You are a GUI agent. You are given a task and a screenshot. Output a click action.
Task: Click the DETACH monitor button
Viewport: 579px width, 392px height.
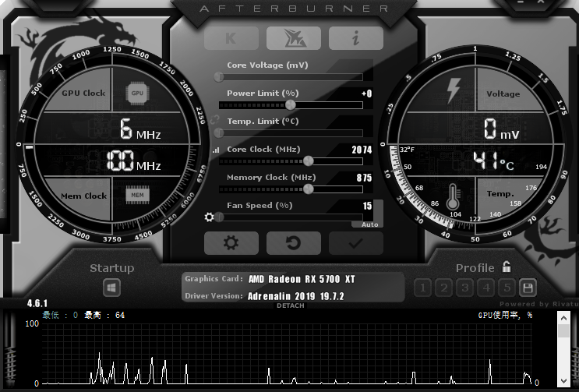point(291,305)
